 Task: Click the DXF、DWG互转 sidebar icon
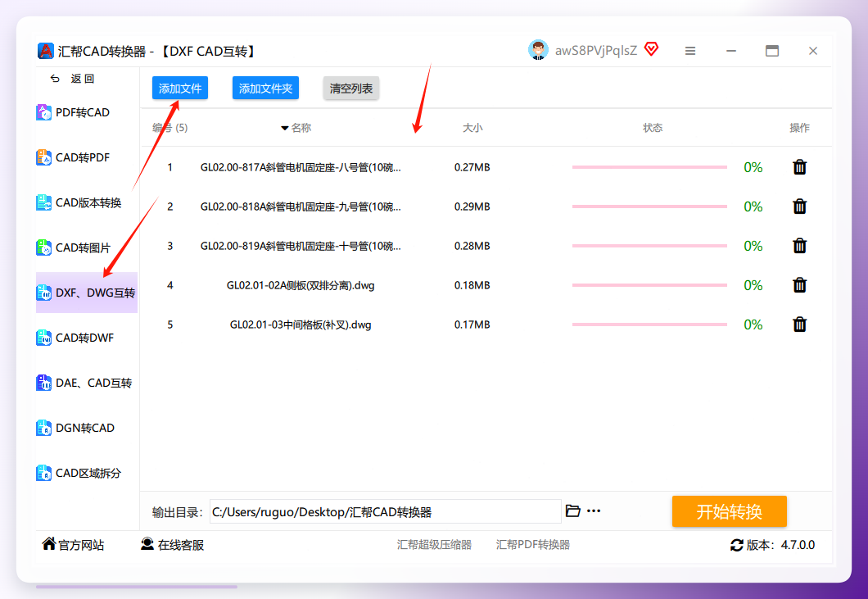pos(43,293)
